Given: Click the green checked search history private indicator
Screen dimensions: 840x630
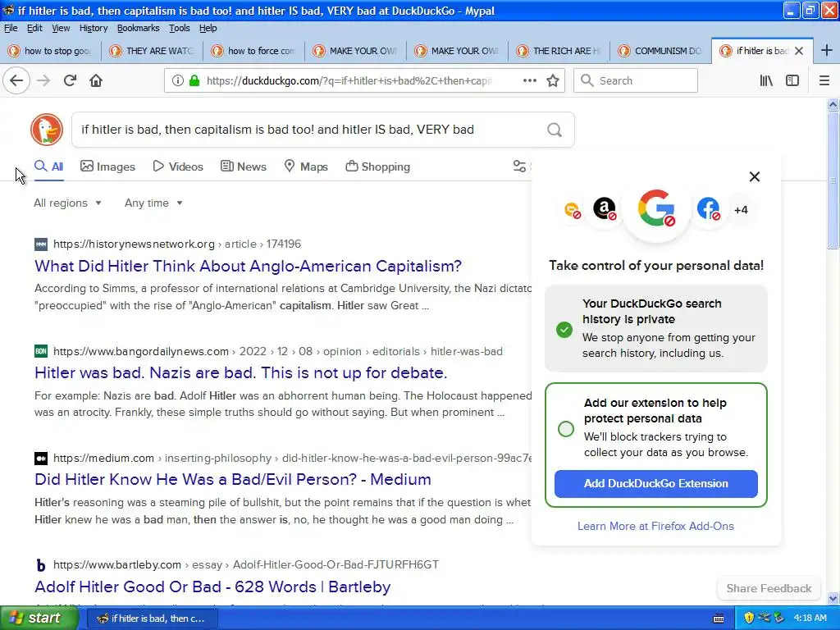Looking at the screenshot, I should [564, 329].
